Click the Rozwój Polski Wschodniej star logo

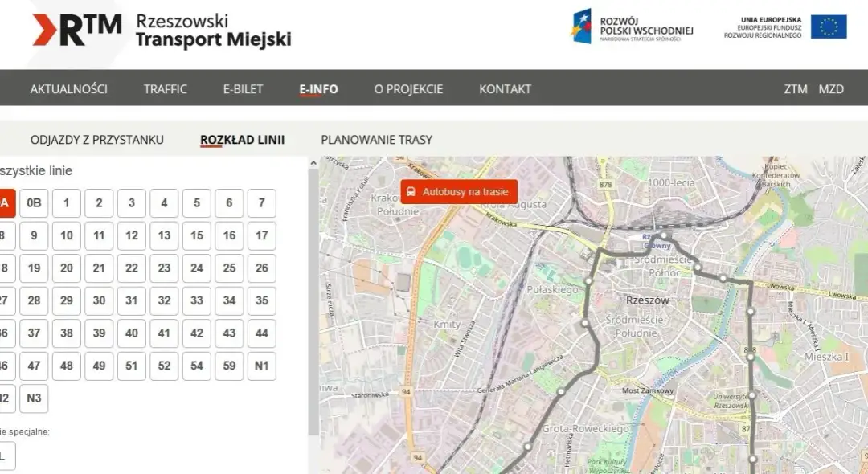click(x=582, y=27)
